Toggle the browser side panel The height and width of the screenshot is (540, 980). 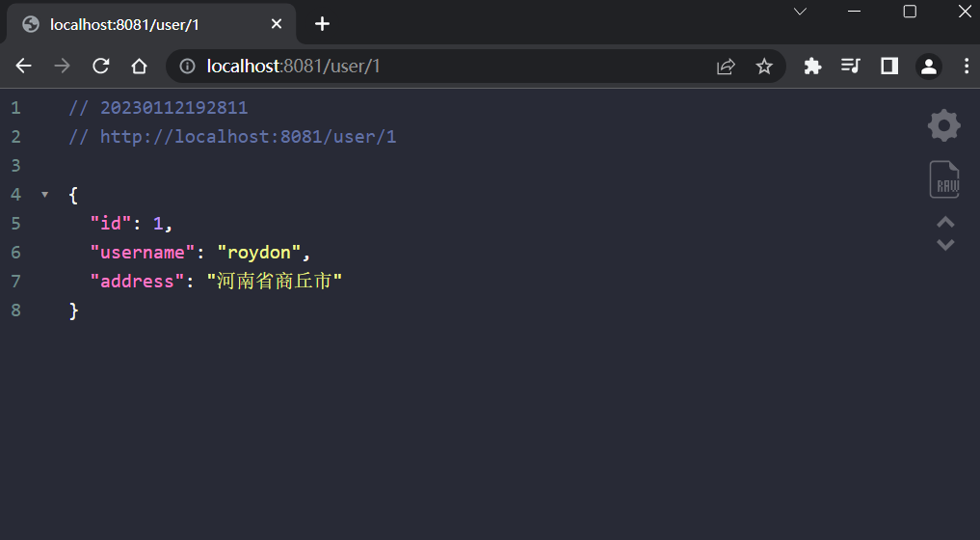coord(889,66)
